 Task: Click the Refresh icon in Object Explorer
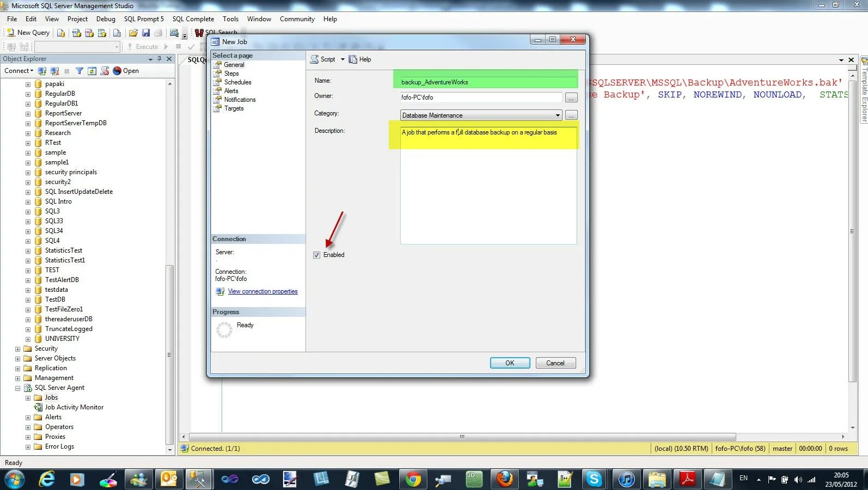[x=92, y=71]
